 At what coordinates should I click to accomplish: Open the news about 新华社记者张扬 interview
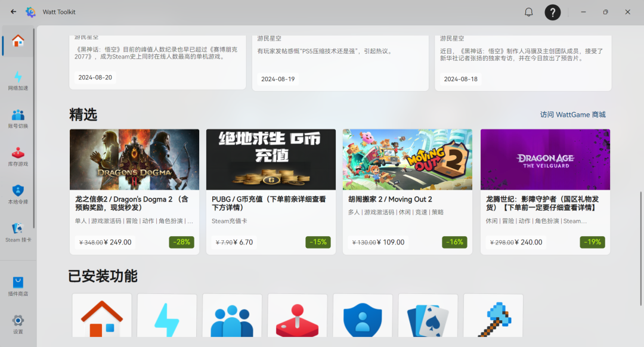click(523, 63)
